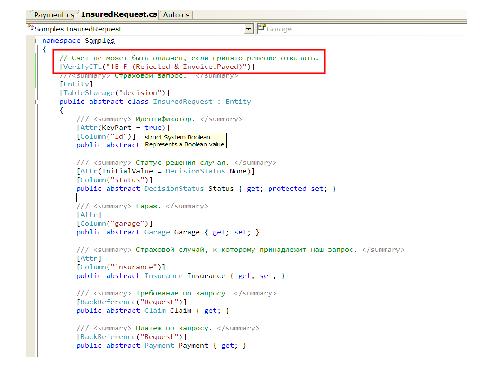Click the DecisionStatus type of Status property

pyautogui.click(x=174, y=188)
